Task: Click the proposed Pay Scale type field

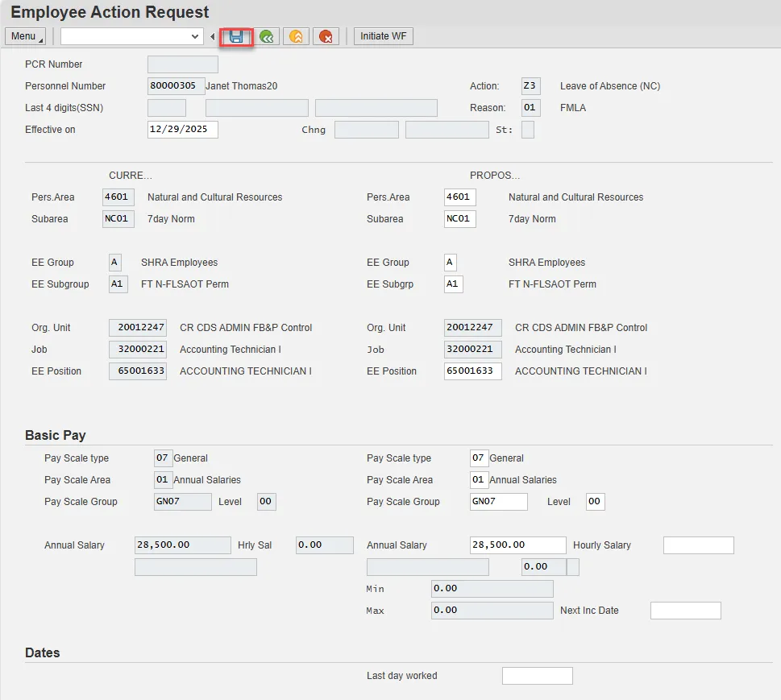Action: 479,458
